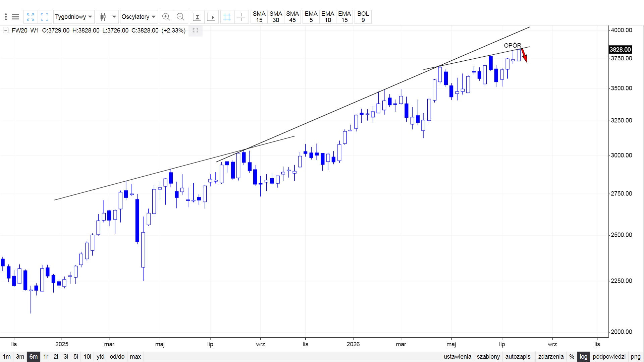Click the 3500.00 price axis label
The width and height of the screenshot is (644, 362).
pyautogui.click(x=621, y=88)
